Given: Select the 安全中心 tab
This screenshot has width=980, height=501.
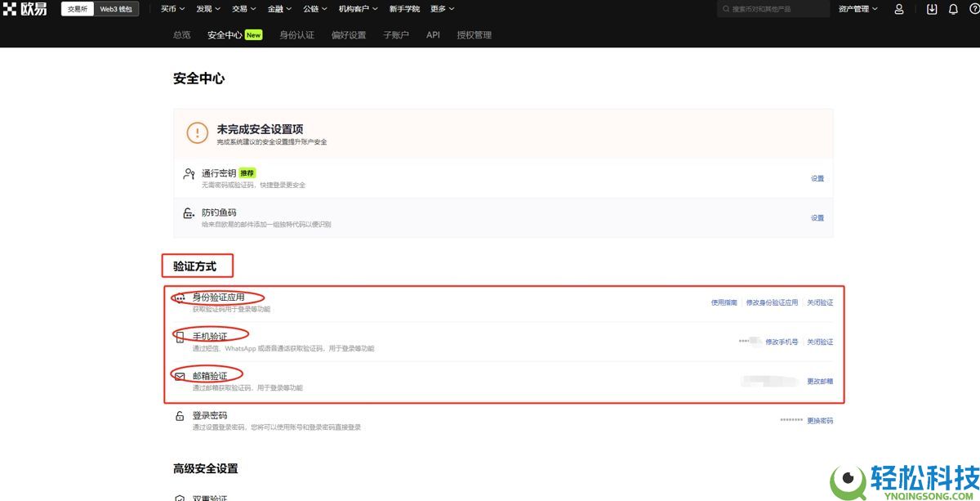Looking at the screenshot, I should coord(225,35).
